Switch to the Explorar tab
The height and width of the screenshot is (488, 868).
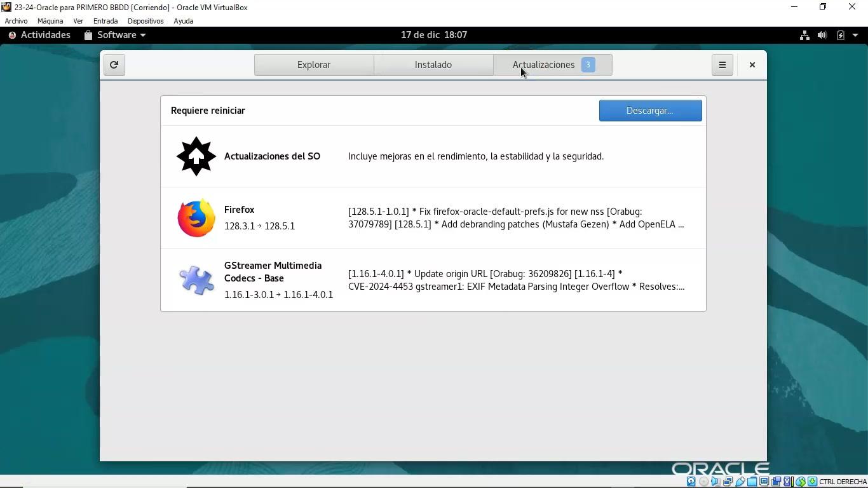click(x=314, y=65)
